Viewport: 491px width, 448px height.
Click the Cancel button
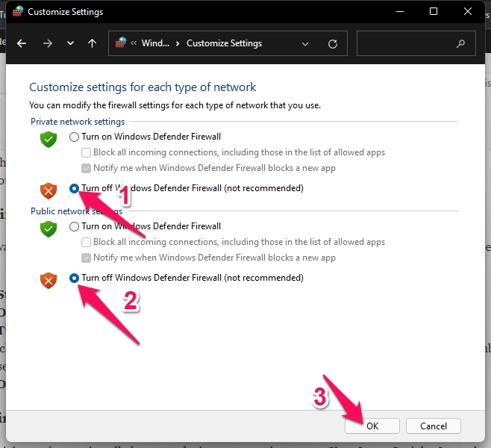(434, 426)
